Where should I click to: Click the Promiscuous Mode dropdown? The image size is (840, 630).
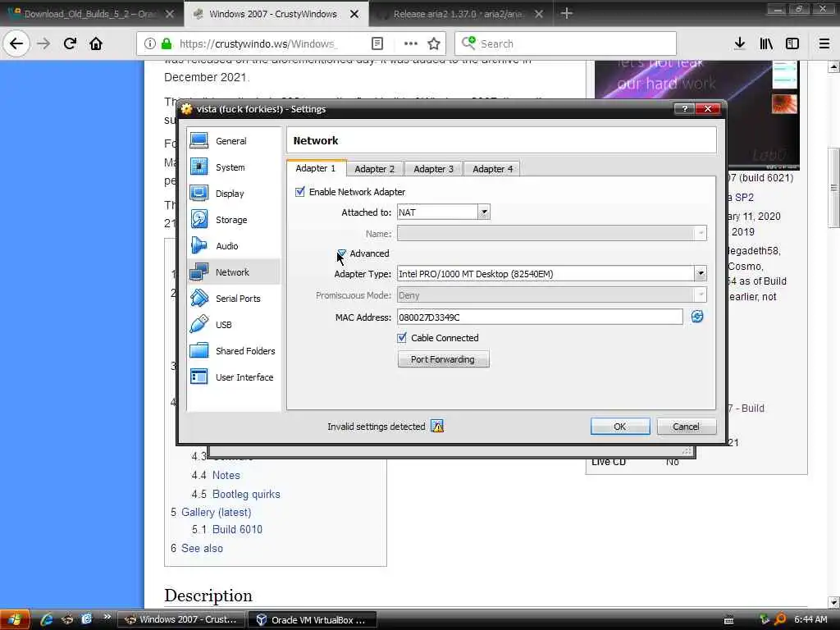point(552,294)
